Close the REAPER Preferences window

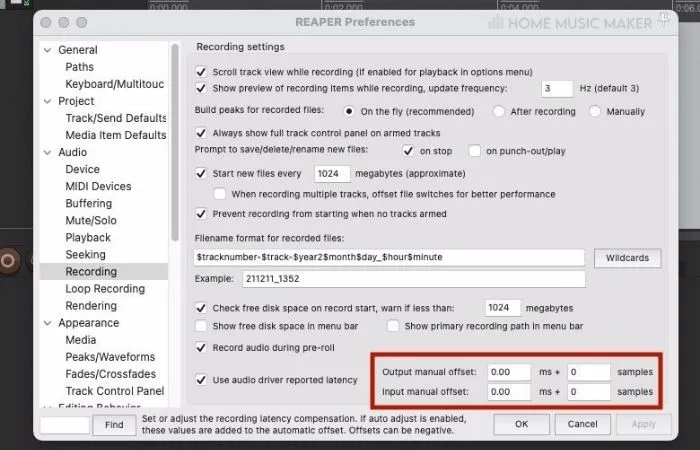coord(46,22)
